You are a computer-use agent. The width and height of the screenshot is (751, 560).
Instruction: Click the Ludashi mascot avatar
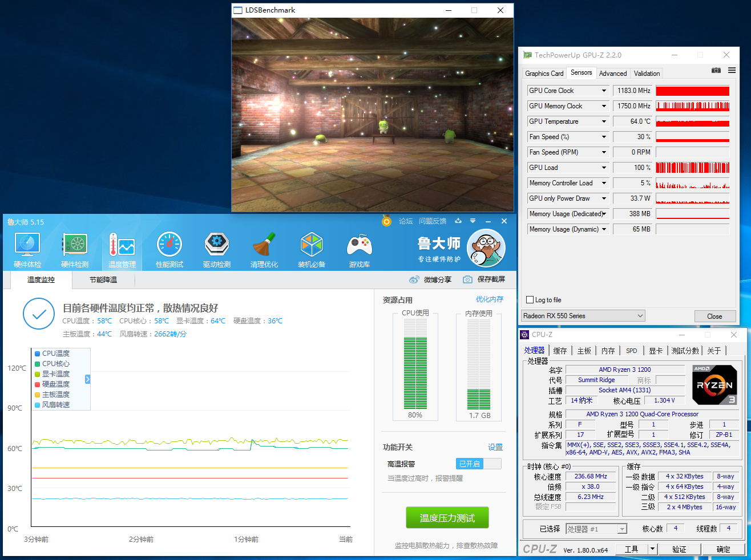tap(486, 248)
